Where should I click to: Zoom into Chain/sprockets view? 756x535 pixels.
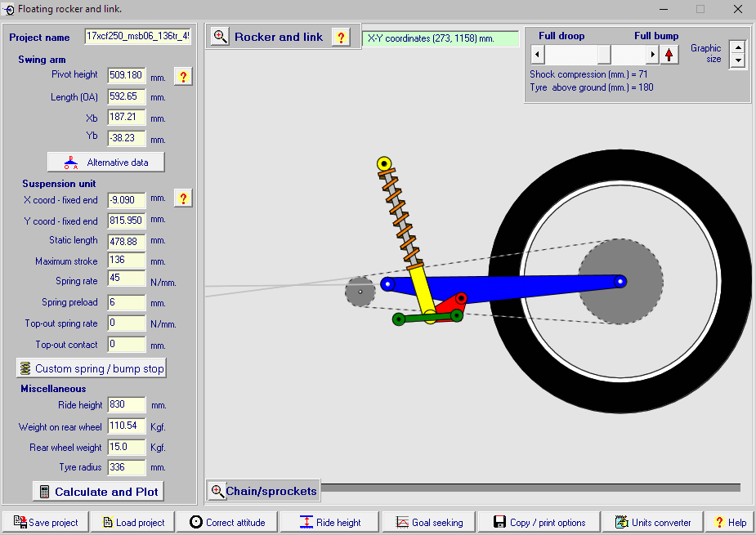coord(217,491)
